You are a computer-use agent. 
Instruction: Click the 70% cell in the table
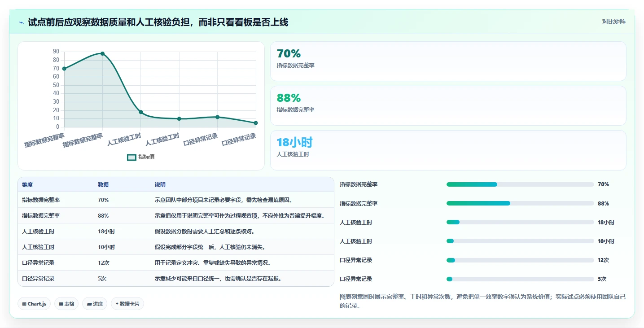coord(103,200)
